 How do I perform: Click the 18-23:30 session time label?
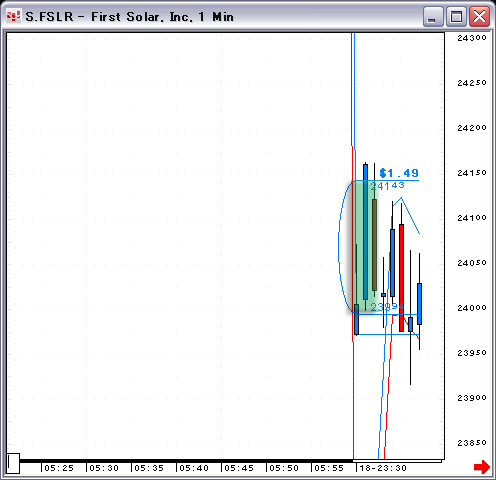pos(383,468)
